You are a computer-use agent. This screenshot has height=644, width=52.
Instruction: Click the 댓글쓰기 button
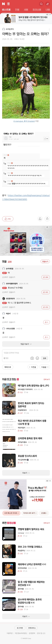pyautogui.click(x=45, y=261)
